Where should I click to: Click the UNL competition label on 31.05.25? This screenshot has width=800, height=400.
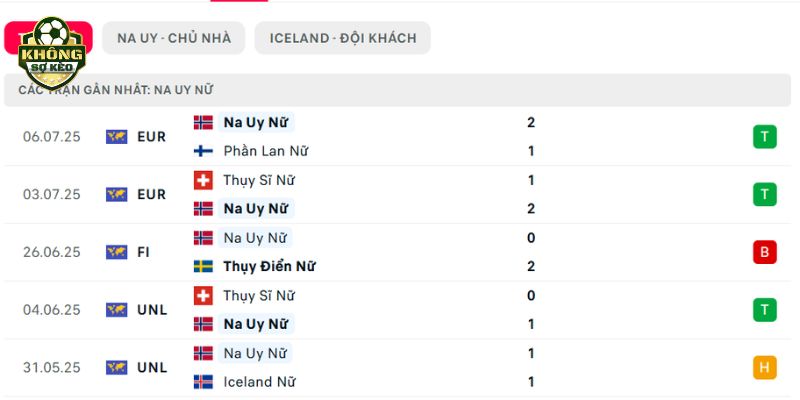click(152, 367)
